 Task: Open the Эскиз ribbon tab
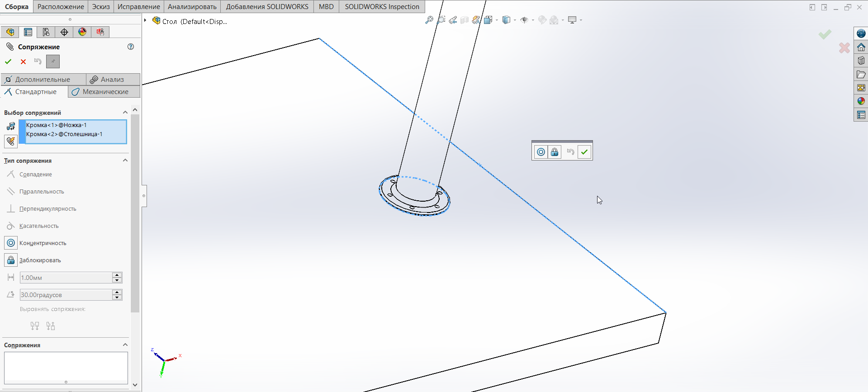pos(101,7)
